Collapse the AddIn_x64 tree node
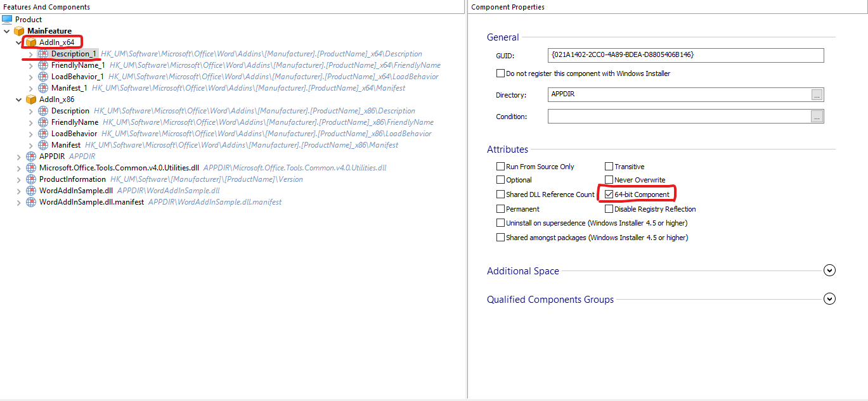This screenshot has height=401, width=868. point(18,42)
